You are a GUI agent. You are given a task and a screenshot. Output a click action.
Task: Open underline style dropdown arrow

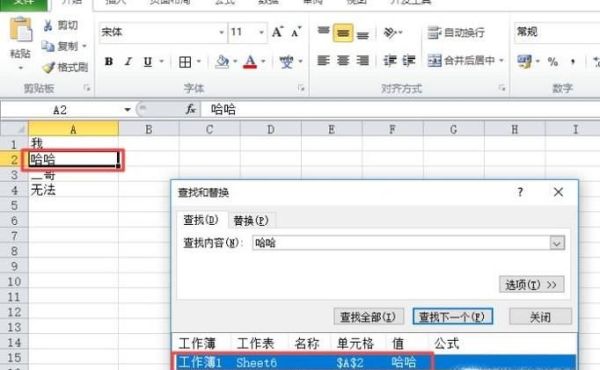pyautogui.click(x=161, y=61)
